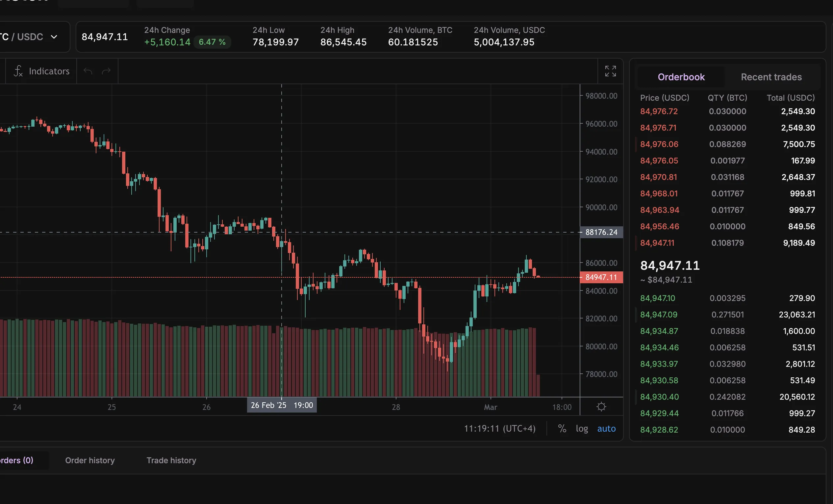Switch to the Recent trades tab
This screenshot has height=504, width=833.
tap(771, 77)
